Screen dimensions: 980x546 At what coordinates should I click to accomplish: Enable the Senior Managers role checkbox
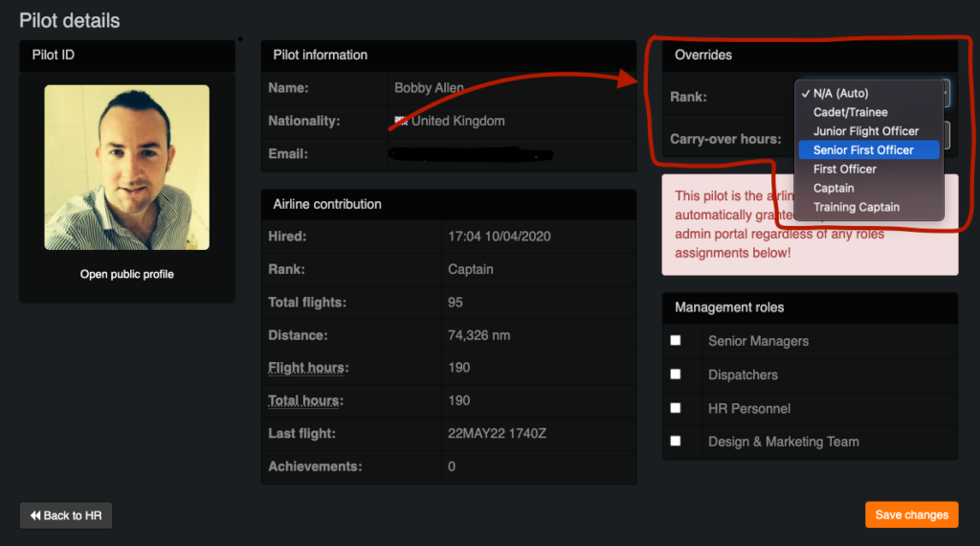pyautogui.click(x=676, y=340)
